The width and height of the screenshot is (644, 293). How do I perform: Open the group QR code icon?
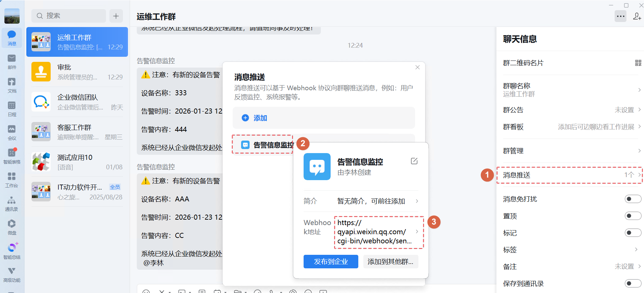click(638, 63)
